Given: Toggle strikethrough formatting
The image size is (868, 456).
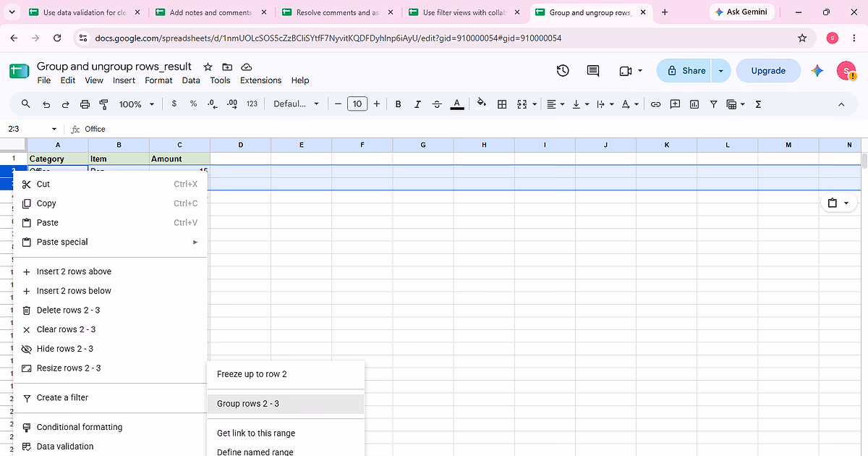Looking at the screenshot, I should click(437, 104).
